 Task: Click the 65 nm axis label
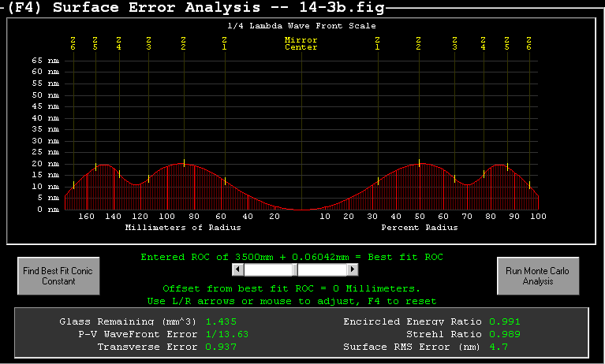click(x=45, y=60)
